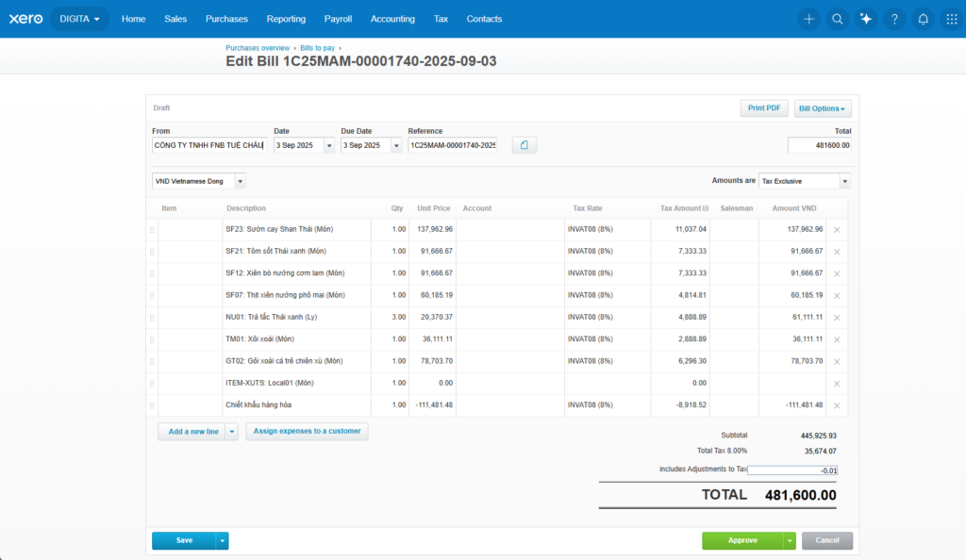Click the search magnifier icon

[837, 19]
